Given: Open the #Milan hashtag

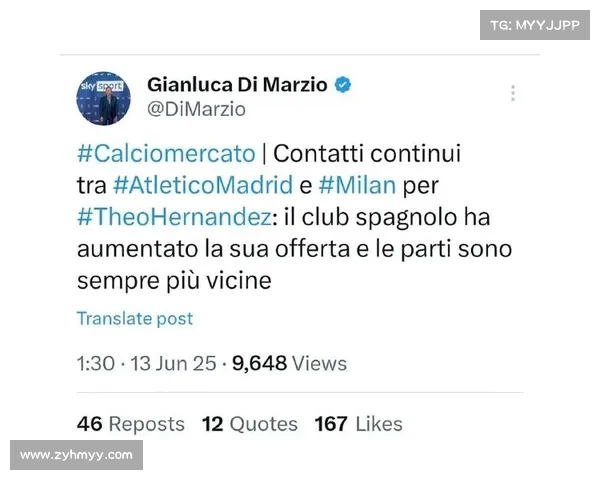Looking at the screenshot, I should [357, 185].
